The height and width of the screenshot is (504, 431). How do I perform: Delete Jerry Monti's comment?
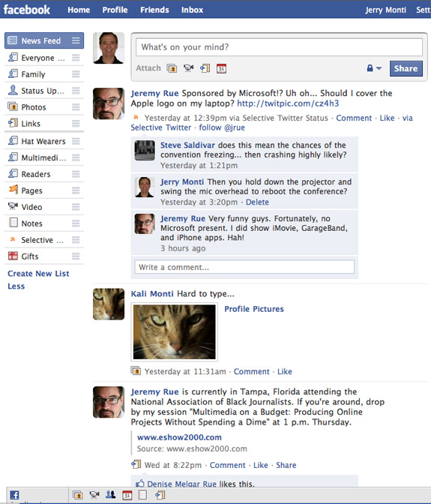257,202
